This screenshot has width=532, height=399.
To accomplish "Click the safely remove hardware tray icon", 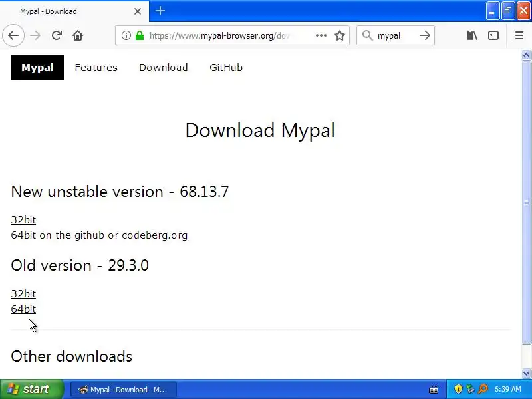I will click(470, 389).
